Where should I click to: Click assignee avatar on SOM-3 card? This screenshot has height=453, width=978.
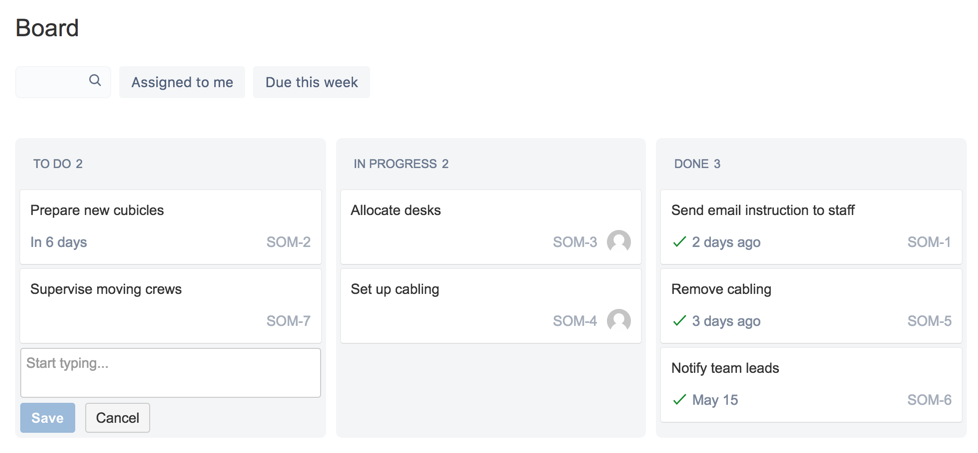(619, 242)
